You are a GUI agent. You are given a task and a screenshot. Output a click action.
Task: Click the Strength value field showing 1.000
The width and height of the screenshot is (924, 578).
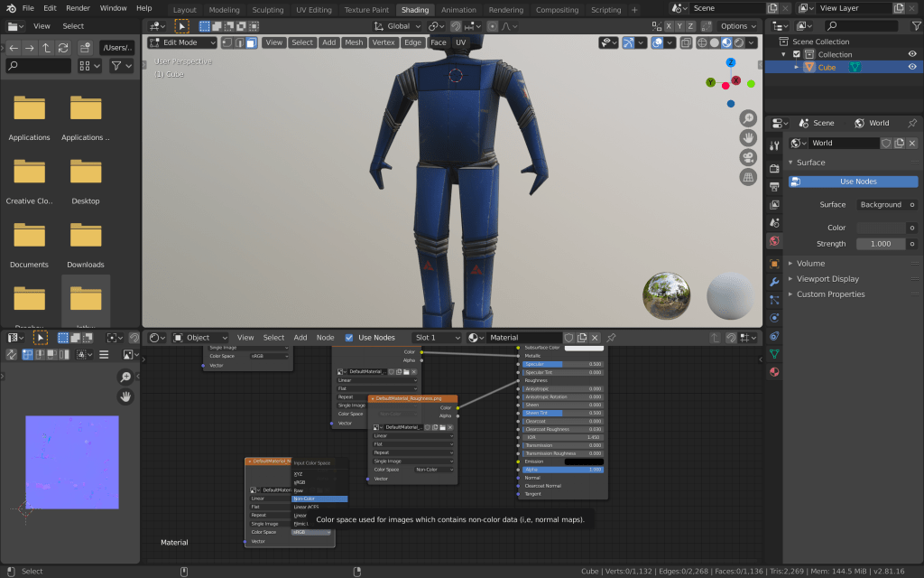881,244
